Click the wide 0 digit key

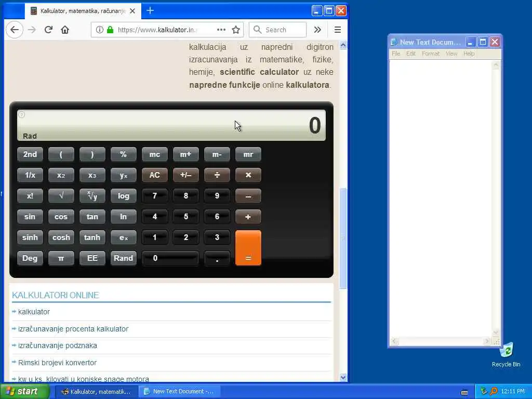[x=170, y=258]
